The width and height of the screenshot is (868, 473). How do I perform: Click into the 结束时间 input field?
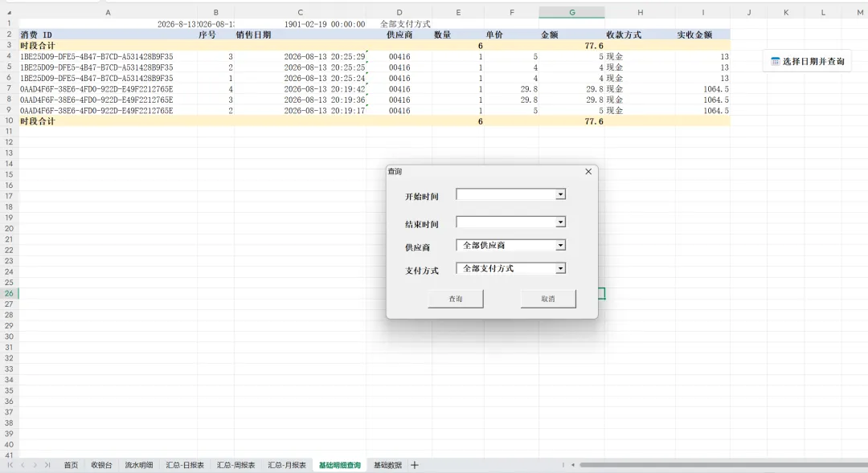pyautogui.click(x=506, y=222)
